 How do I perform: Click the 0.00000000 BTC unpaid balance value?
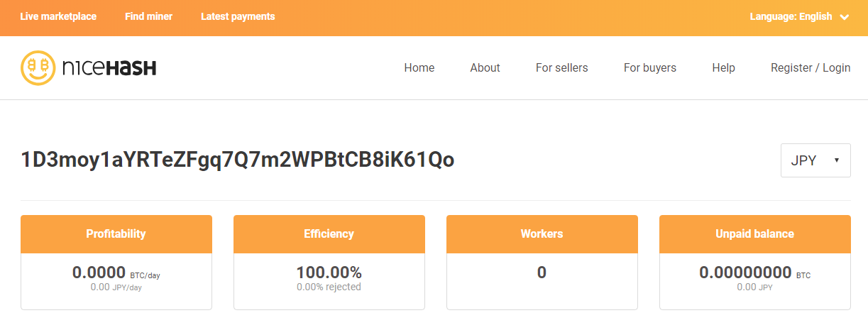click(x=745, y=273)
